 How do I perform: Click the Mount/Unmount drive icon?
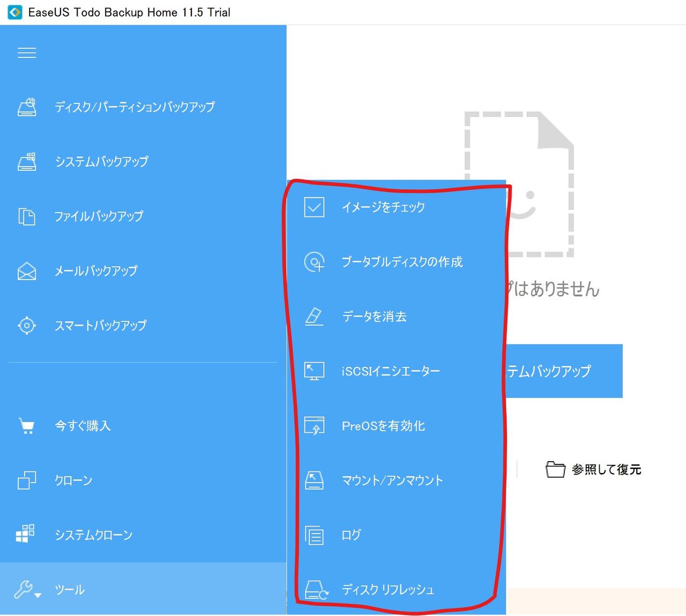tap(314, 480)
